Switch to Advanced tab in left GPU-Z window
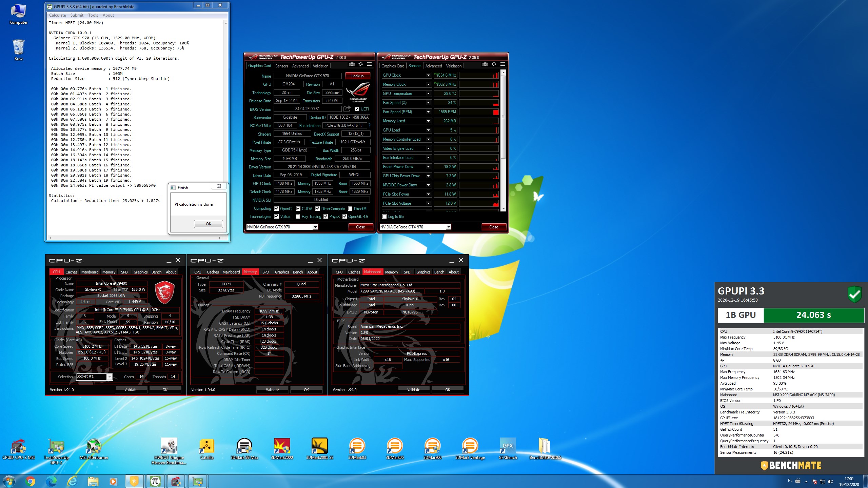 click(300, 66)
